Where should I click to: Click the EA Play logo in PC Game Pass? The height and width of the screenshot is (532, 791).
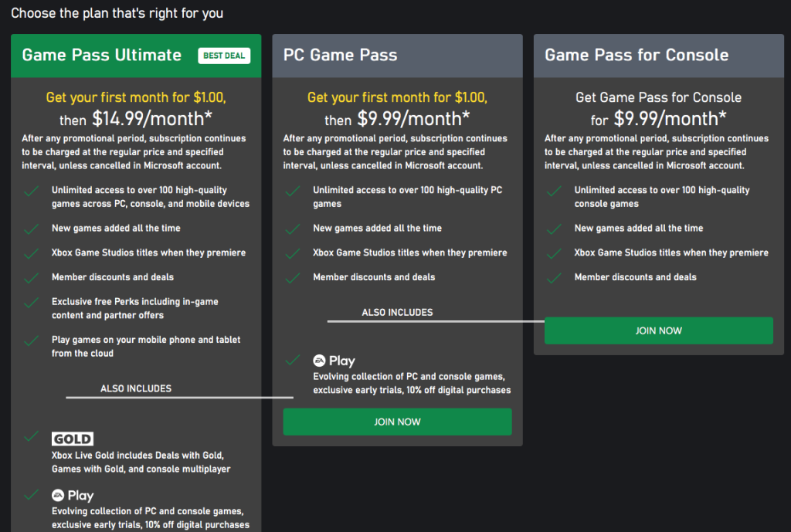(x=334, y=361)
